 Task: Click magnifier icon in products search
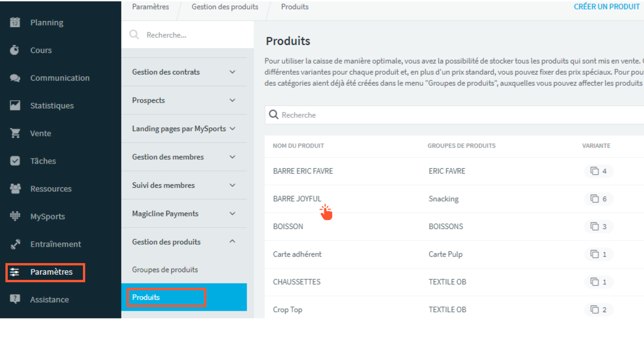tap(274, 115)
